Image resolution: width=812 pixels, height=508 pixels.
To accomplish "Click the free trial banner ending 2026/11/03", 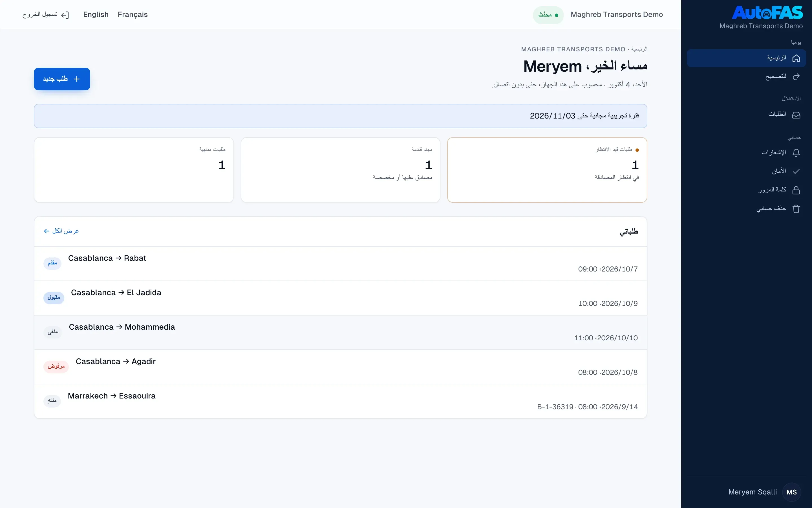I will tap(340, 116).
